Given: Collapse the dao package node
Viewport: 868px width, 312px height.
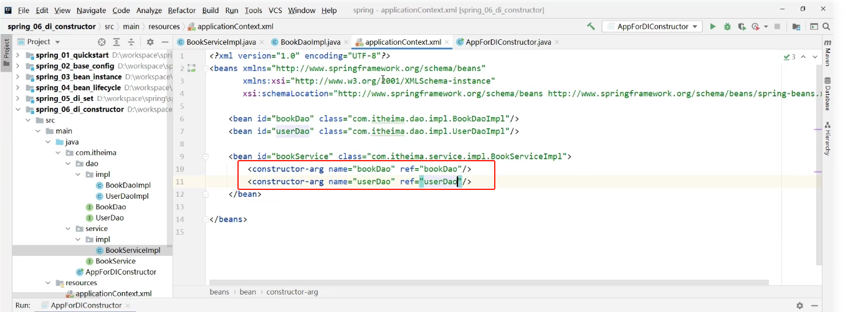Looking at the screenshot, I should click(68, 164).
